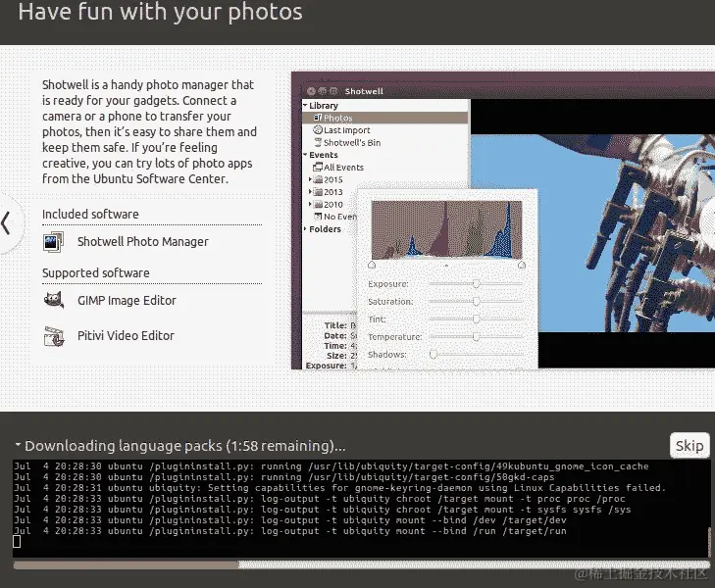Image resolution: width=715 pixels, height=588 pixels.
Task: Select the 2013 events entry
Action: coord(332,192)
